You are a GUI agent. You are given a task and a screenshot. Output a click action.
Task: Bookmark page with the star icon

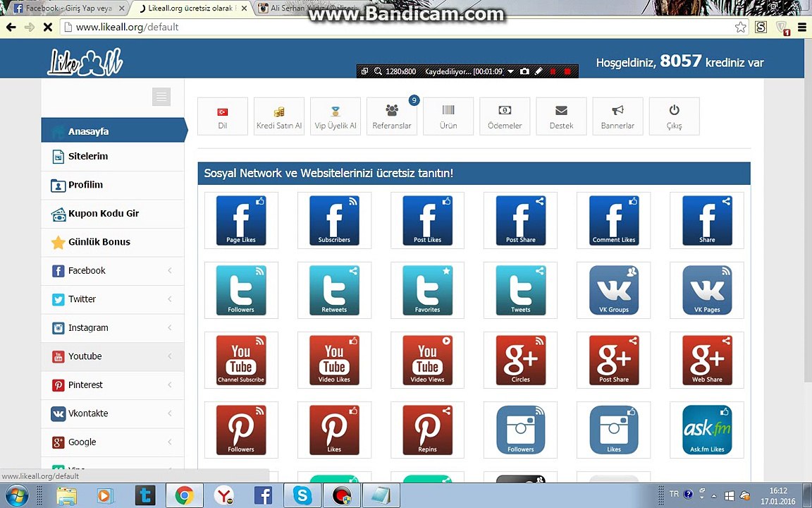[741, 27]
